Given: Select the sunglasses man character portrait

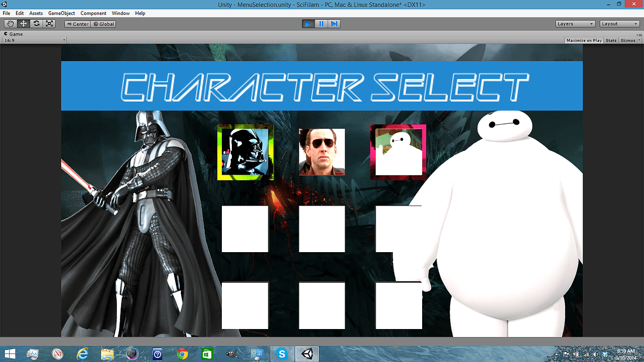Looking at the screenshot, I should (x=322, y=152).
